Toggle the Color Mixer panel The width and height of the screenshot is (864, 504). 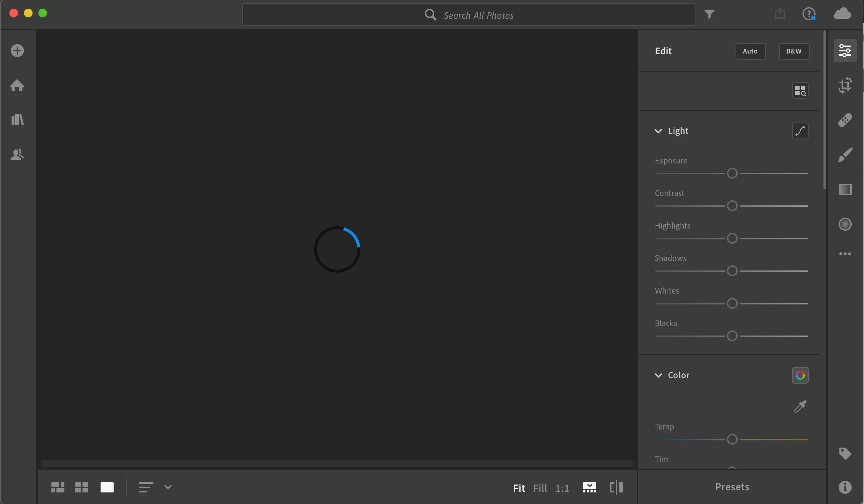click(x=800, y=375)
